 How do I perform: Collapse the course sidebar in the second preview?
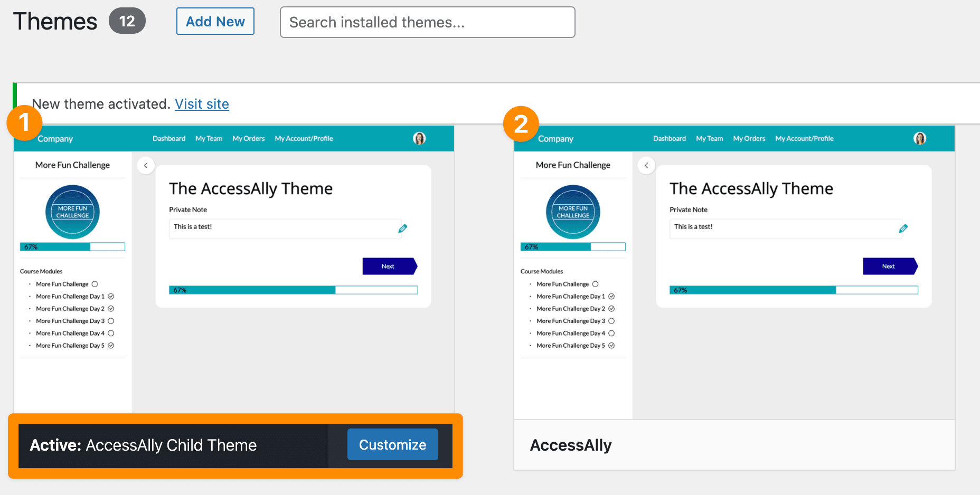(x=646, y=165)
